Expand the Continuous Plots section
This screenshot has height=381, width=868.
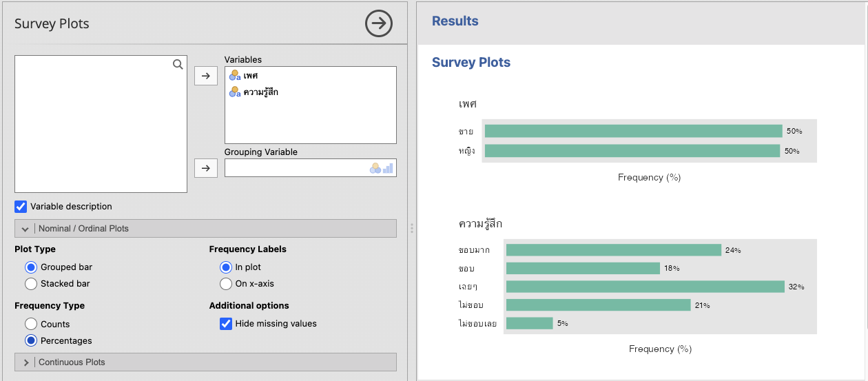pyautogui.click(x=25, y=362)
